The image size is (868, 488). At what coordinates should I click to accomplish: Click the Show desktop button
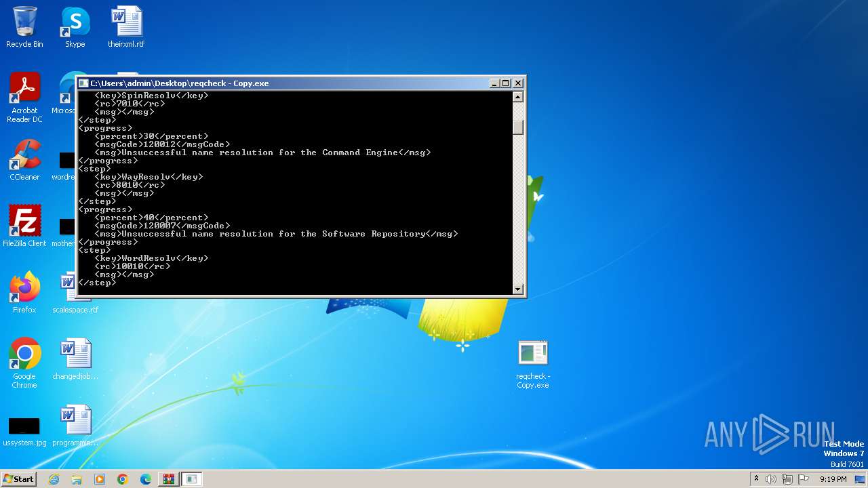tap(861, 479)
